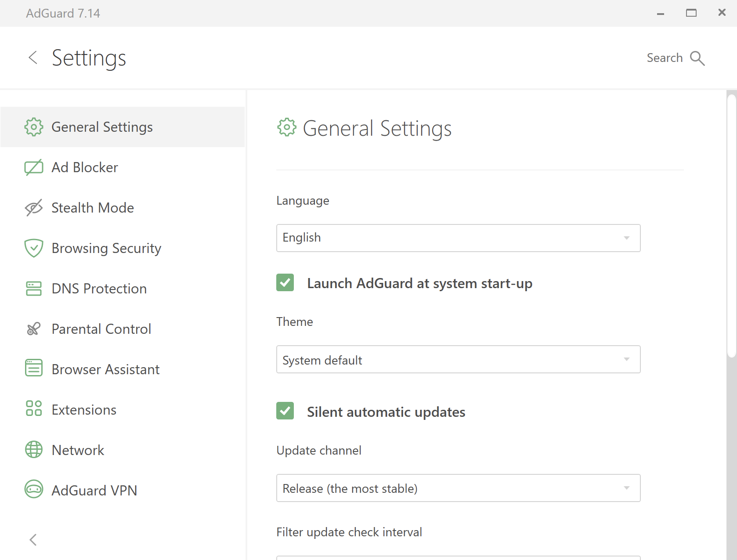Uncheck Launch AdGuard at system start-up
Image resolution: width=737 pixels, height=560 pixels.
point(285,282)
